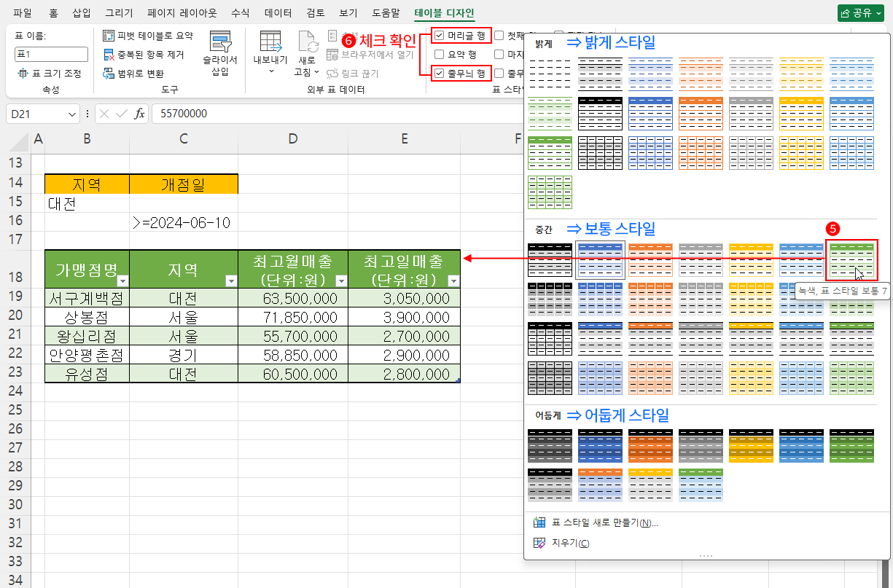
Task: Open the 파일 menu tab
Action: point(23,13)
